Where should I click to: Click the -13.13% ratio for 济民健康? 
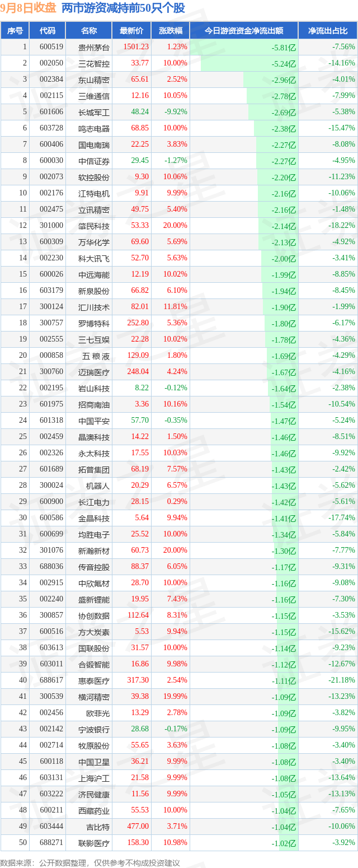pyautogui.click(x=342, y=794)
